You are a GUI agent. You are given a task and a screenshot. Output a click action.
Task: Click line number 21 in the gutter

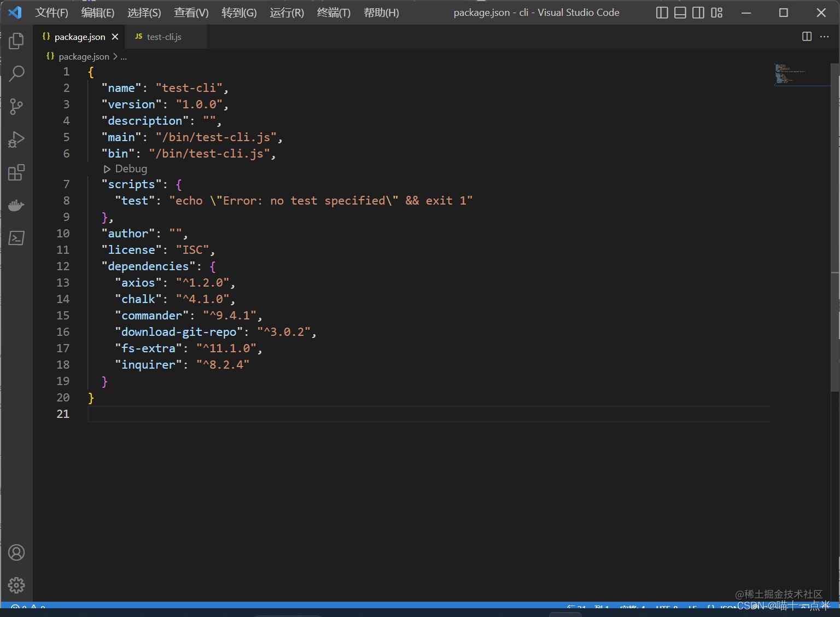click(63, 414)
